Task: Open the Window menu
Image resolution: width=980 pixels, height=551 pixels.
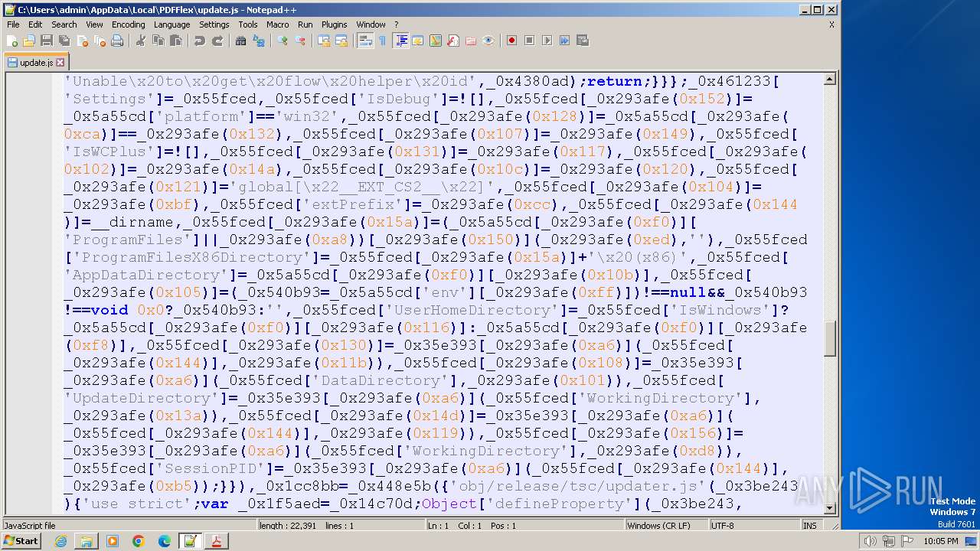Action: [x=371, y=24]
